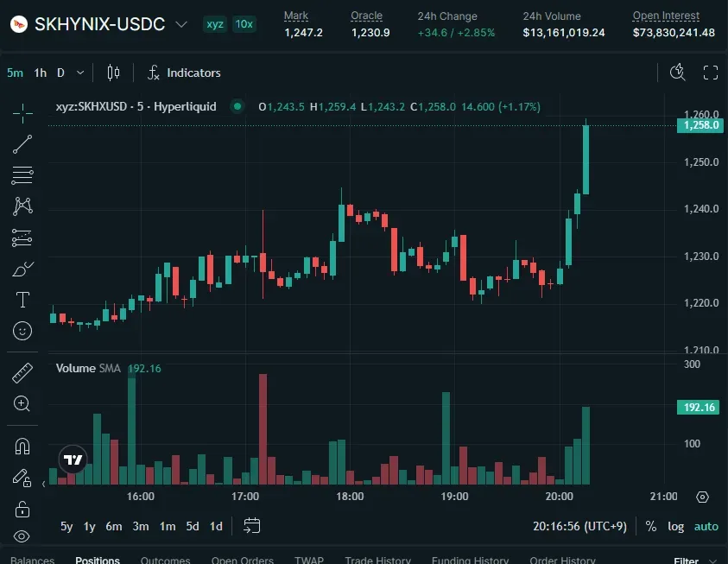Viewport: 728px width, 564px height.
Task: Open the candlestick chart style selector
Action: (x=113, y=73)
